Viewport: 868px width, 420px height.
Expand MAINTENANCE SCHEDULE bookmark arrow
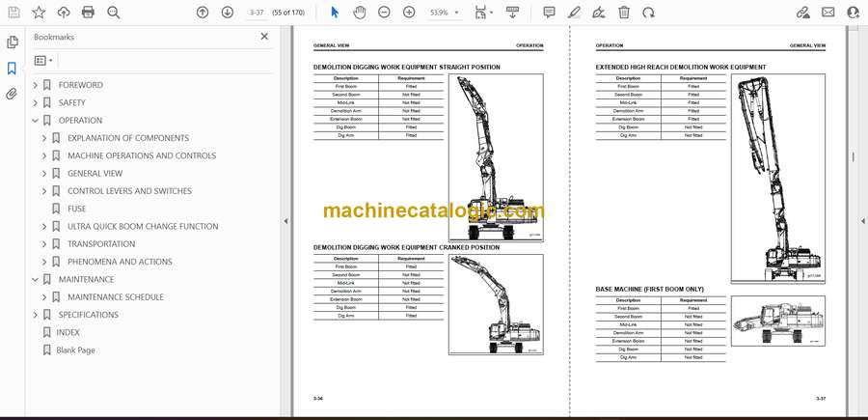(x=44, y=297)
